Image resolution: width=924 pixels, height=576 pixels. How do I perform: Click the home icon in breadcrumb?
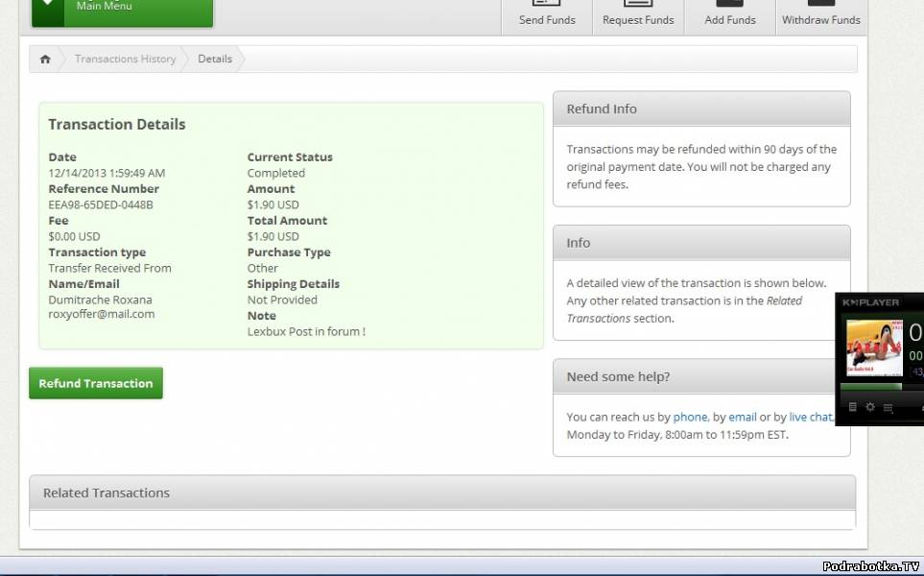pyautogui.click(x=45, y=60)
